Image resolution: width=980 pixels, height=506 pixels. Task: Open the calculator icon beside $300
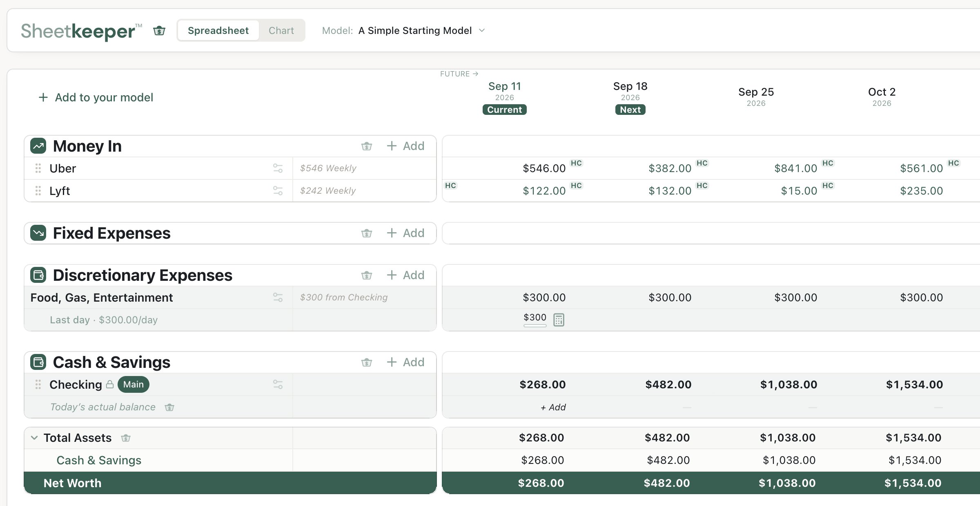tap(559, 320)
